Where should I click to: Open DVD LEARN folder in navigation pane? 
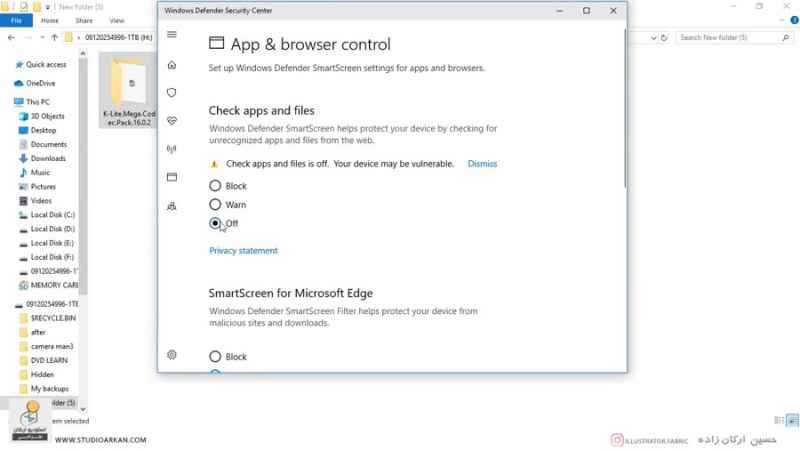(43, 360)
